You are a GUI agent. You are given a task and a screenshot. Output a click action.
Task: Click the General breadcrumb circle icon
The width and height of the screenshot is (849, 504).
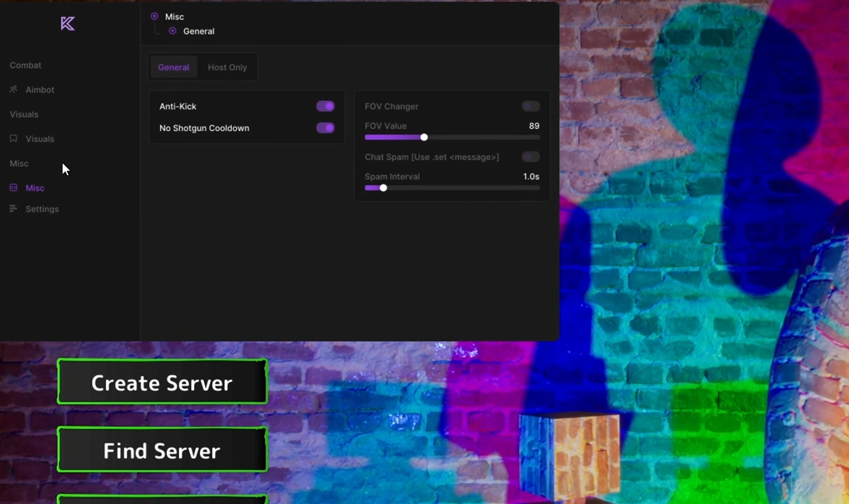173,31
